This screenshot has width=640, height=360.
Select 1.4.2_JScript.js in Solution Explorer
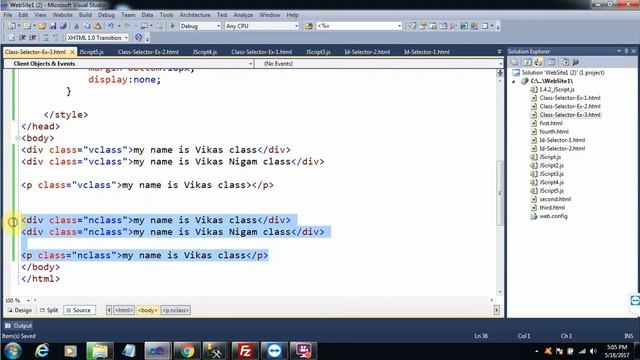tap(557, 89)
